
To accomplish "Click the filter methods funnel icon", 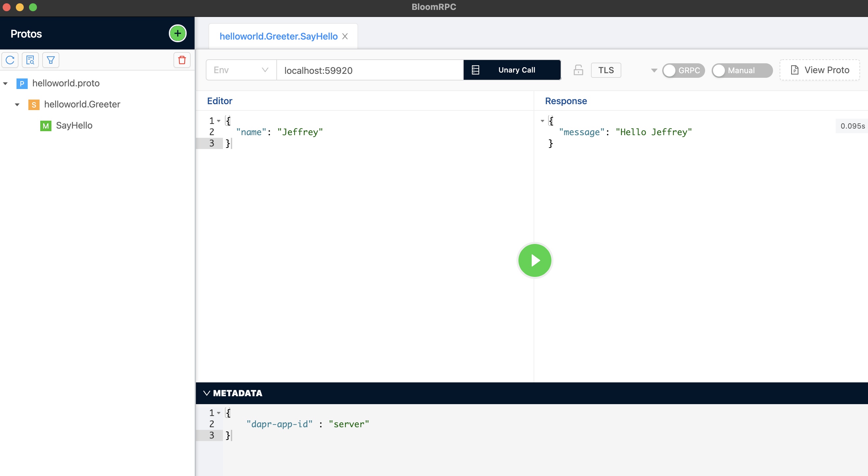I will click(x=51, y=60).
